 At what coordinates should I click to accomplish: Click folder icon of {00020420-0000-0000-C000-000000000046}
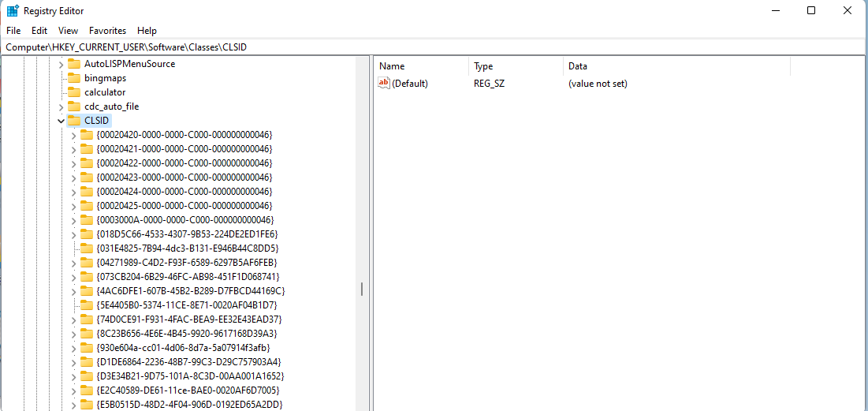tap(87, 135)
